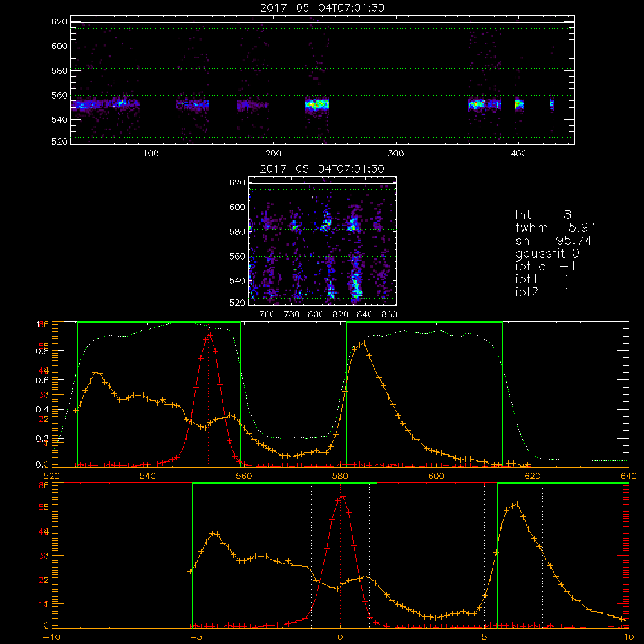This screenshot has width=644, height=644.
Task: Select the 'ipt_c -1' readout line
Action: click(545, 267)
